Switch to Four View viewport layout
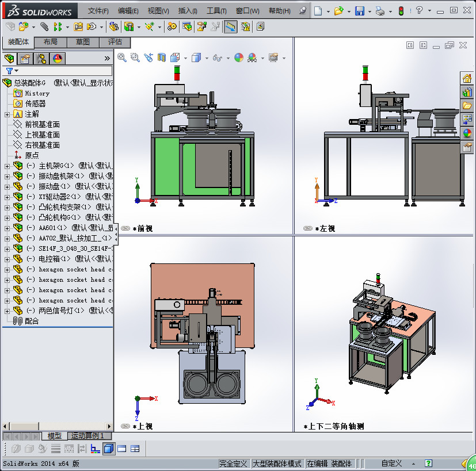This screenshot has width=476, height=471. [135, 449]
